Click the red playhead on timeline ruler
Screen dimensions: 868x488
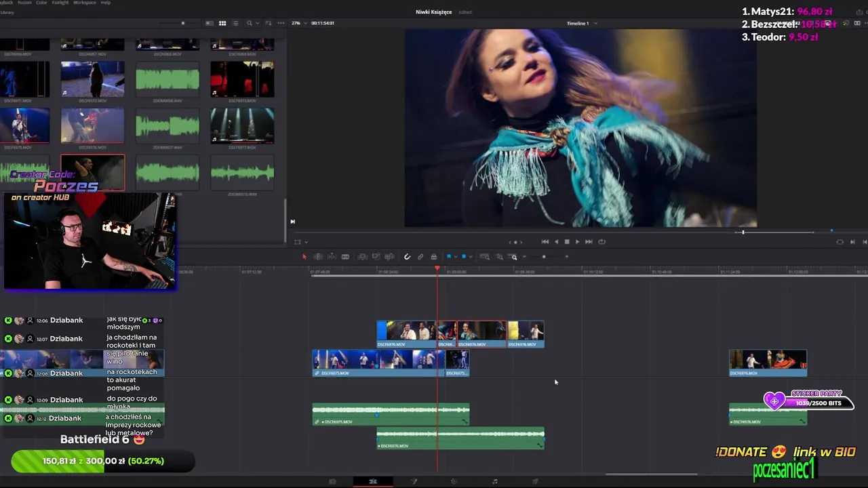point(437,269)
